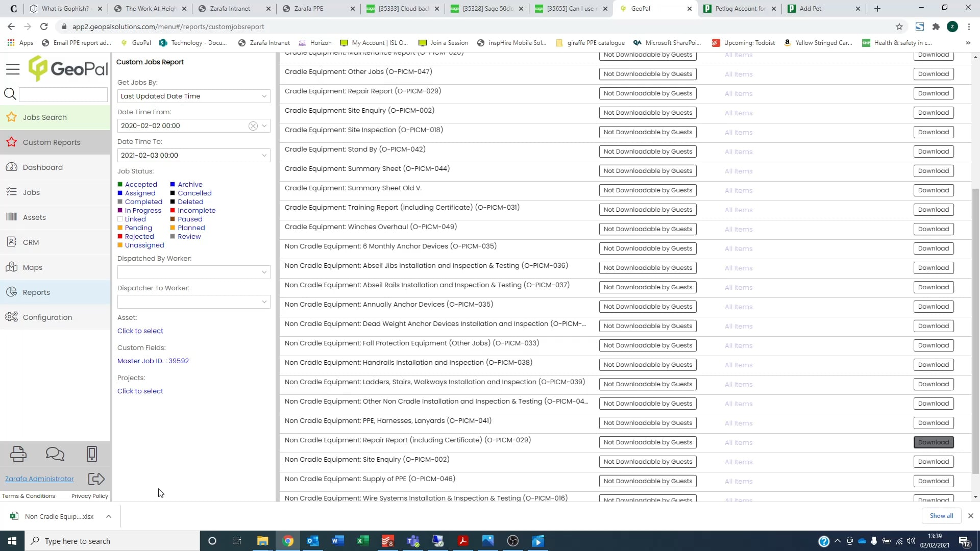
Task: Download Cradle Equipment Stand By report
Action: tap(933, 152)
